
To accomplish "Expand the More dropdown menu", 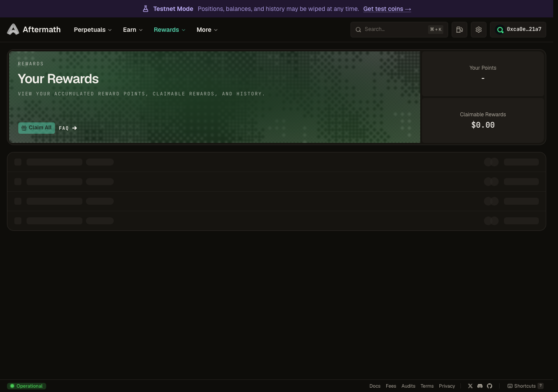I will click(x=207, y=30).
